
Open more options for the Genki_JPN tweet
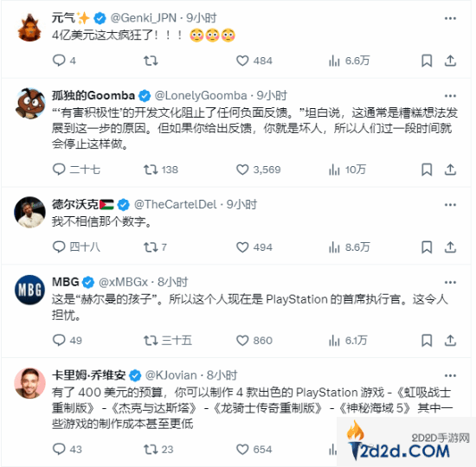(450, 18)
